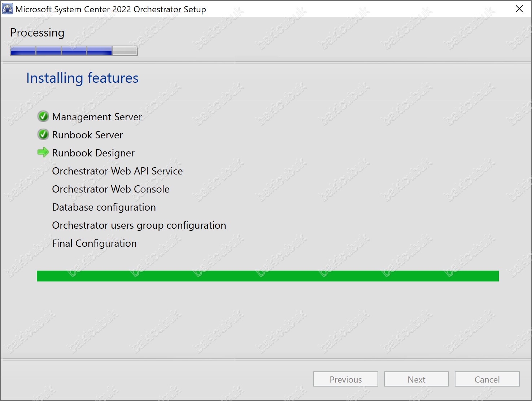Click the Next button
The image size is (532, 401).
(x=417, y=379)
